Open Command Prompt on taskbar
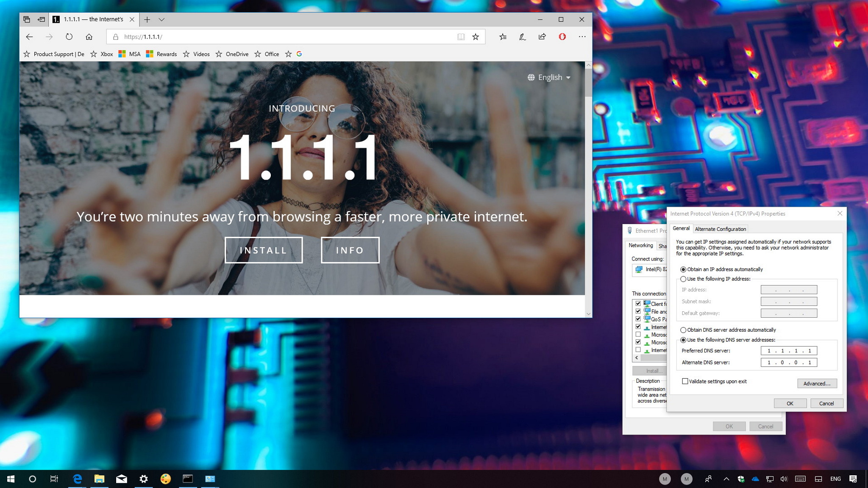The height and width of the screenshot is (488, 868). (188, 479)
